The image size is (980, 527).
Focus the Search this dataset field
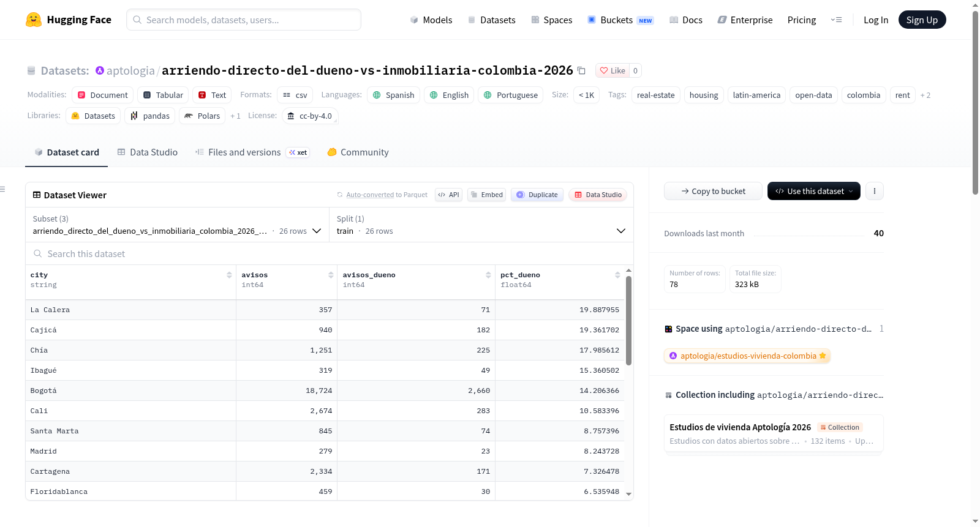tap(330, 254)
